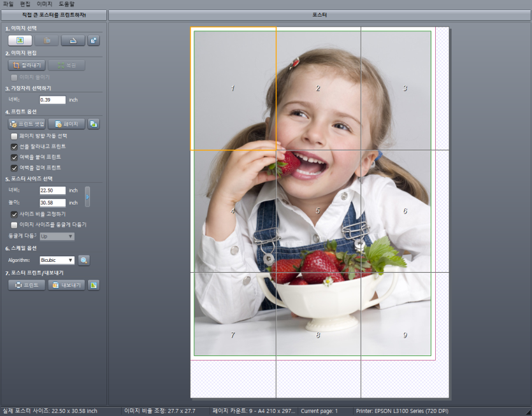Open 프린트 셋업 printer setup
The height and width of the screenshot is (416, 532).
click(27, 124)
